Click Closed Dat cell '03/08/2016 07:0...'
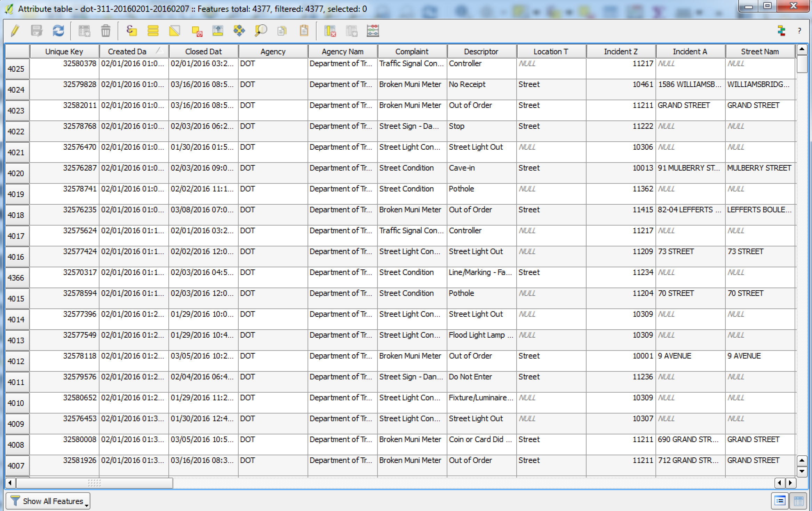The height and width of the screenshot is (511, 812). (x=204, y=215)
